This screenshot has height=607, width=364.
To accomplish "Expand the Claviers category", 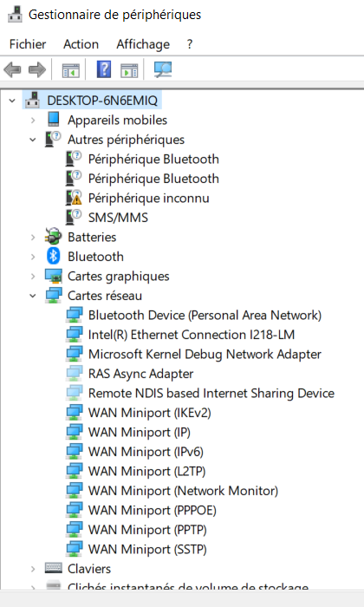I will [33, 569].
